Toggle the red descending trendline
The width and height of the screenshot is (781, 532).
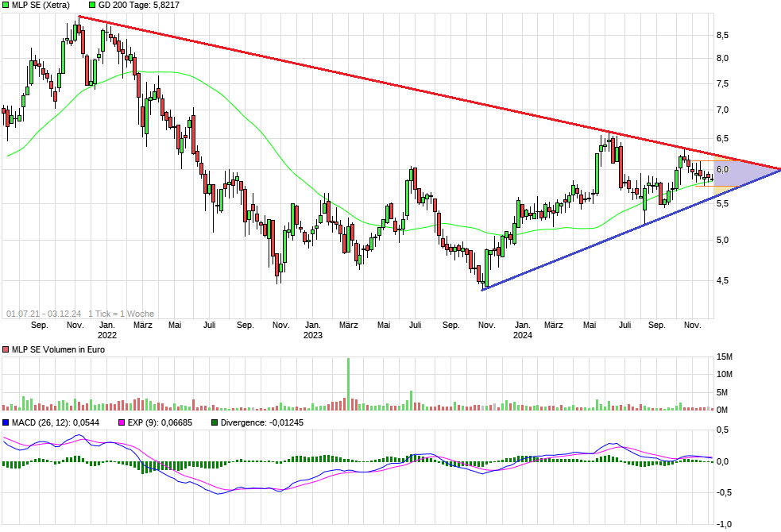pos(397,87)
